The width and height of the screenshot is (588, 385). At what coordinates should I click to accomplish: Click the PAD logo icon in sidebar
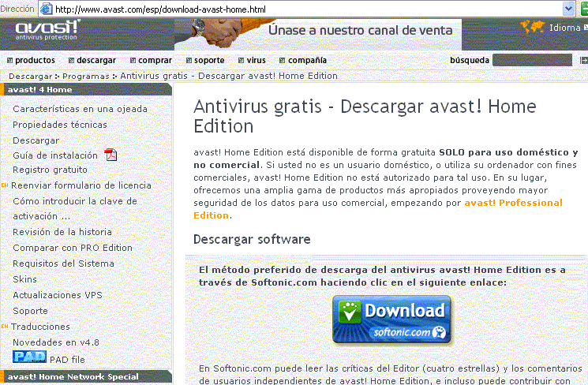click(29, 357)
